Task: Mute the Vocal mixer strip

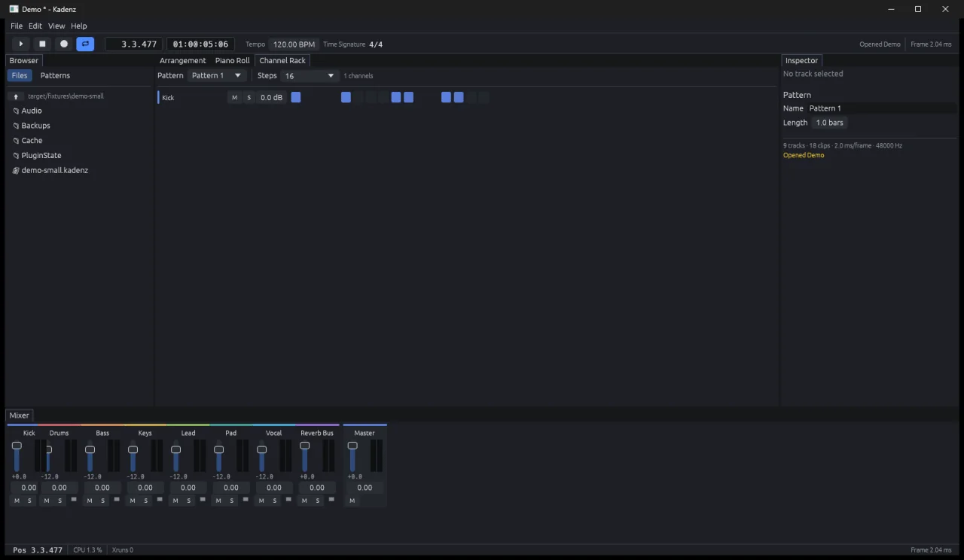Action: point(261,501)
